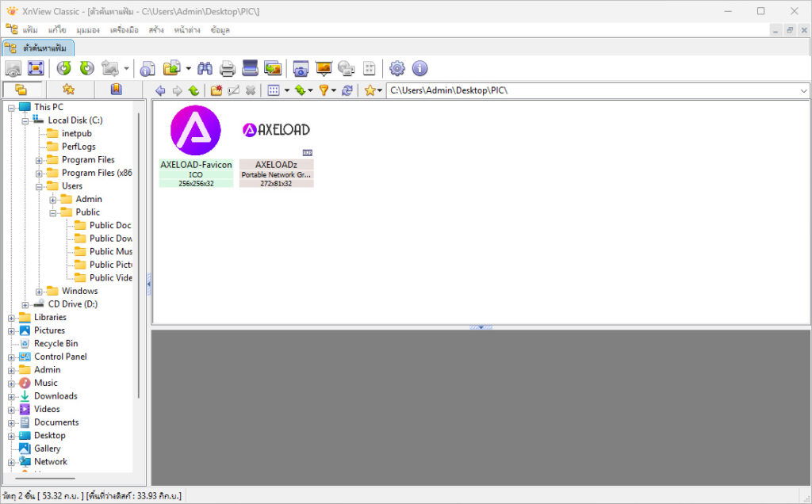The height and width of the screenshot is (504, 812).
Task: Select the Network tree item
Action: pyautogui.click(x=51, y=461)
